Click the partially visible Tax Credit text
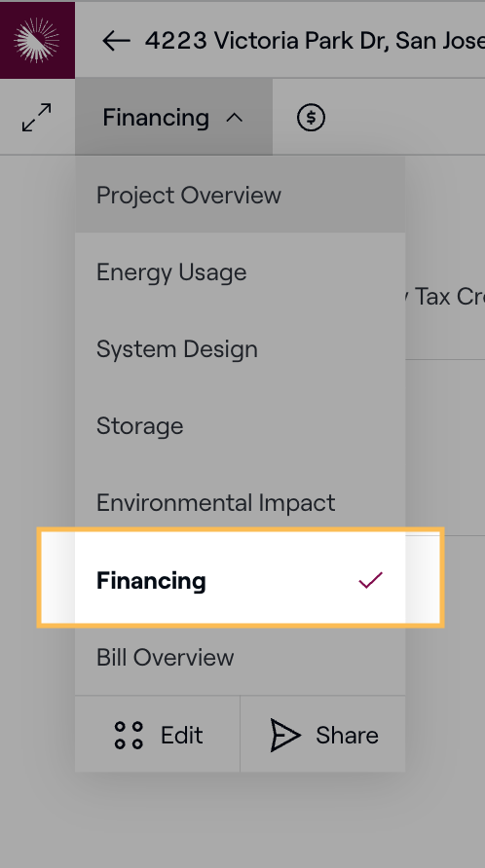Image resolution: width=485 pixels, height=868 pixels. click(x=445, y=297)
